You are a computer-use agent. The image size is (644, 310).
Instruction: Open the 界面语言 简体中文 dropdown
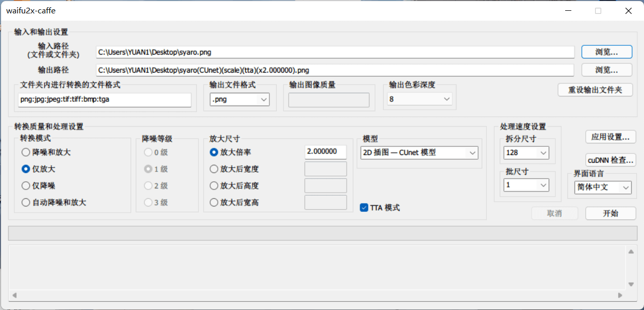pos(603,187)
